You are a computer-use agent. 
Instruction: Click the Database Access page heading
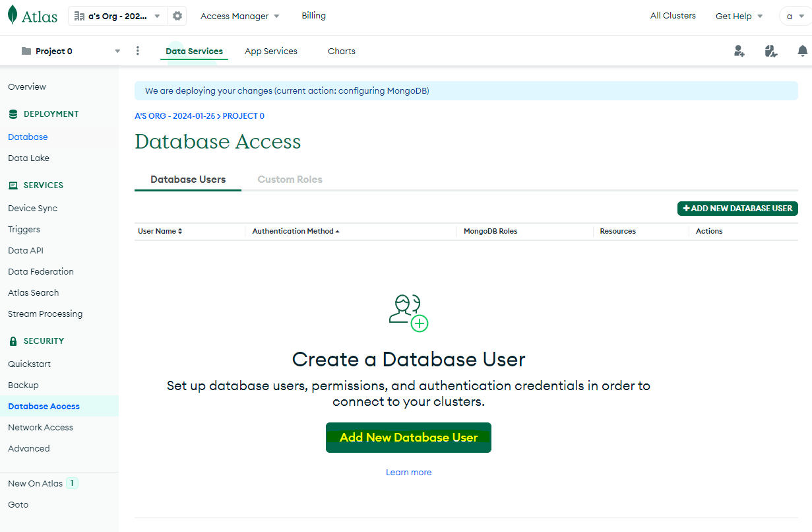[x=218, y=142]
